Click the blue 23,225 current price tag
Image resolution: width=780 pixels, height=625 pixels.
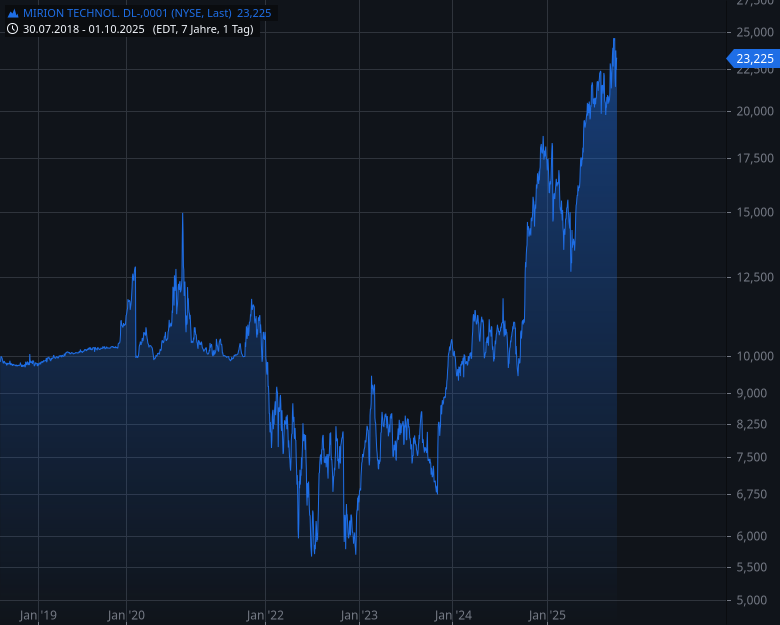(x=753, y=59)
